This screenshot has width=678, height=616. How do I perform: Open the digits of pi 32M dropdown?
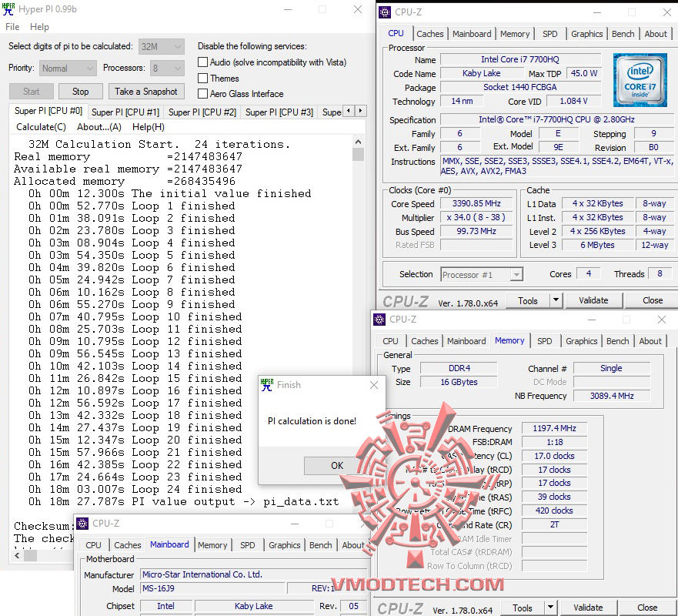[162, 46]
